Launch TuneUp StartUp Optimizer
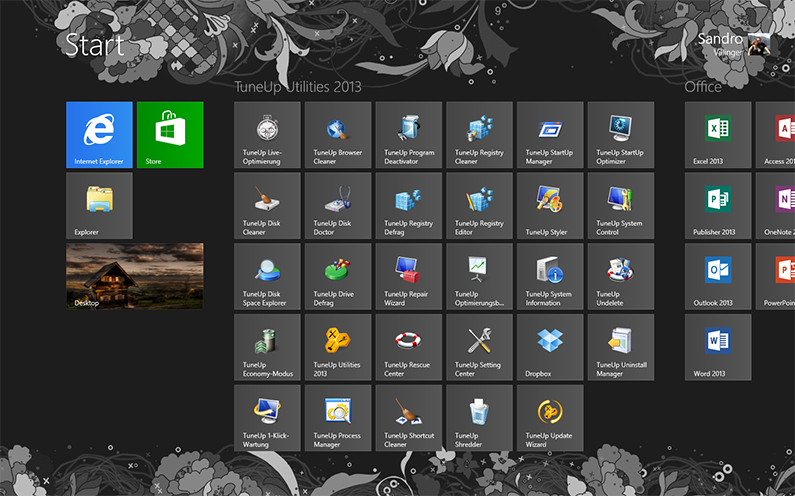This screenshot has height=496, width=795. point(621,134)
